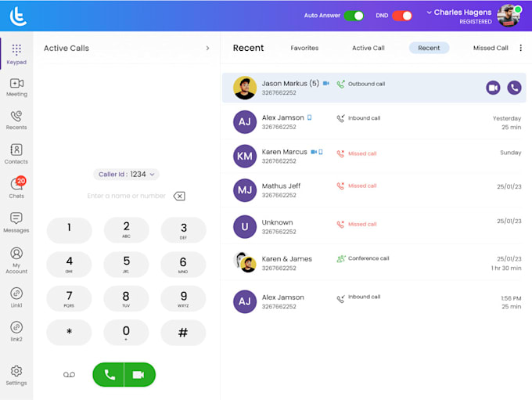Dial digit 7 PQRS on keypad

point(69,298)
